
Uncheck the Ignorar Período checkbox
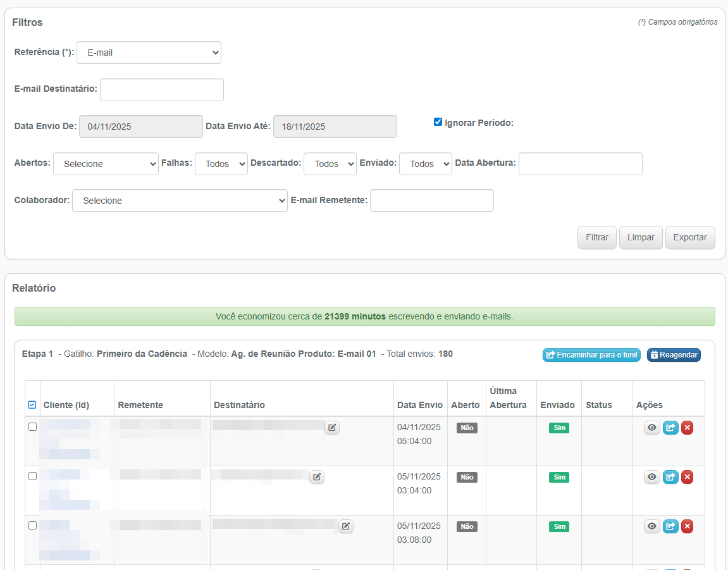tap(438, 122)
